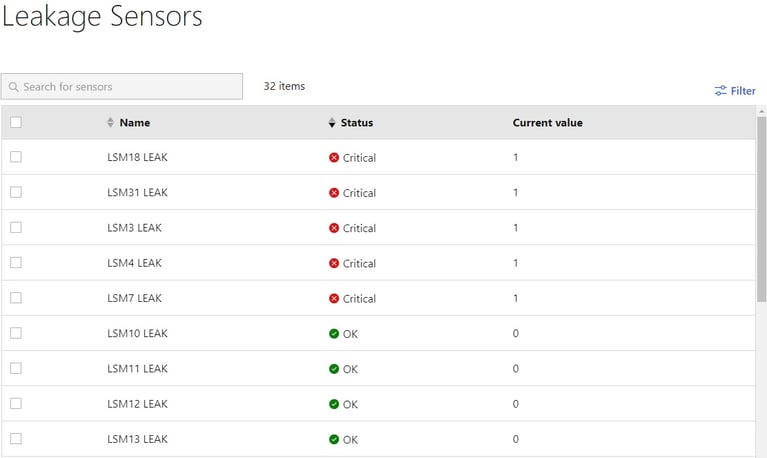Open the Filter options
The height and width of the screenshot is (458, 767).
pos(742,91)
